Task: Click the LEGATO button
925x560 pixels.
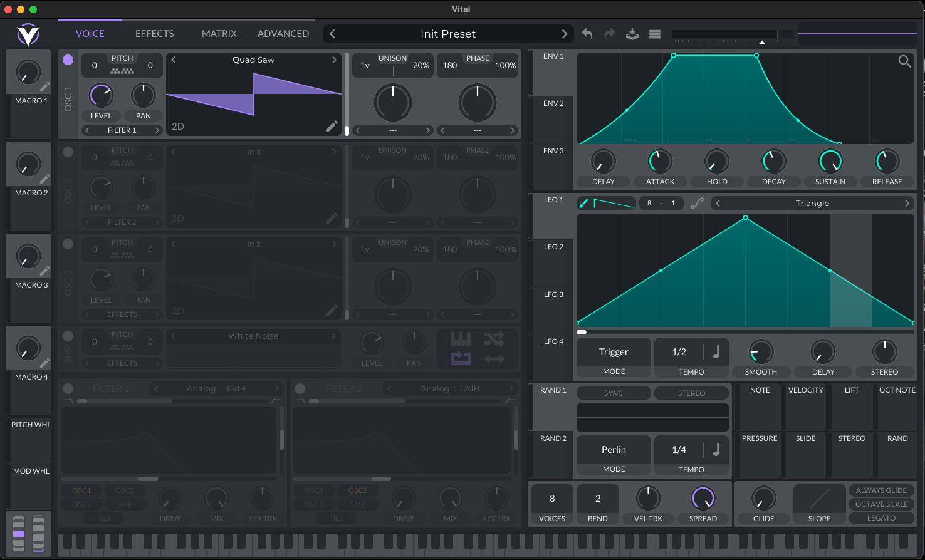Action: click(881, 518)
